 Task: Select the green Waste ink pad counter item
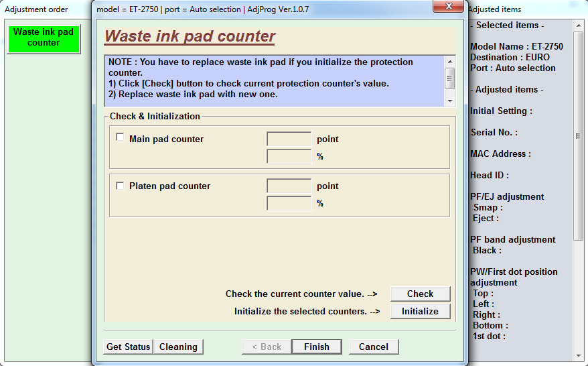coord(44,39)
